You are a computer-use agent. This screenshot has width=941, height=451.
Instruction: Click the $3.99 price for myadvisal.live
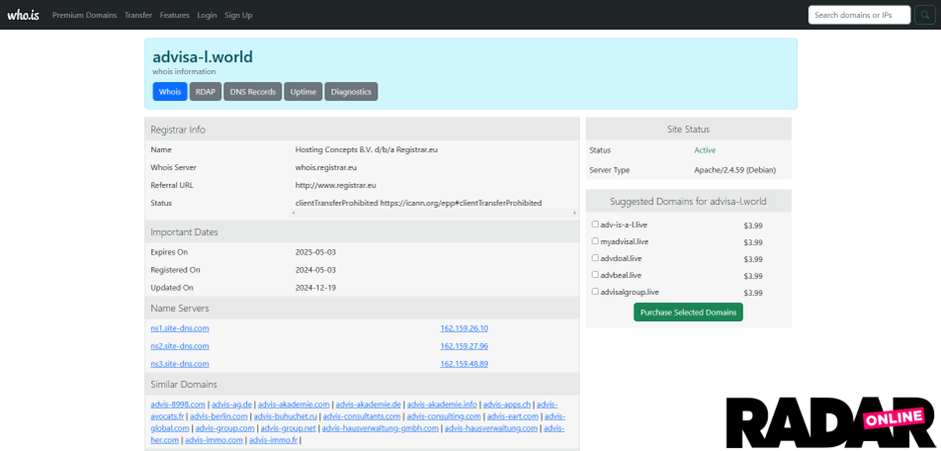753,242
